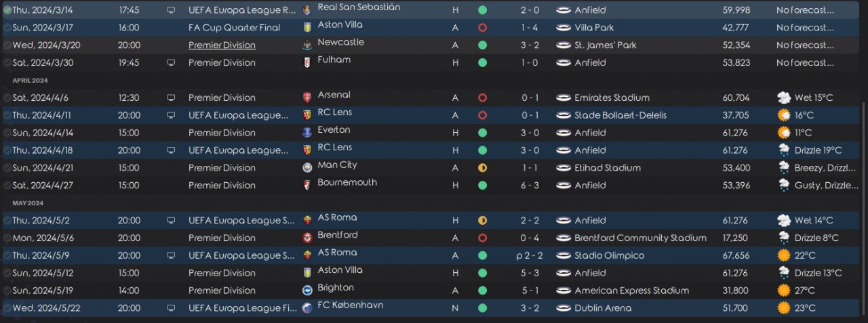
Task: Click the stadium icon beside Emirates Stadium
Action: tap(563, 98)
